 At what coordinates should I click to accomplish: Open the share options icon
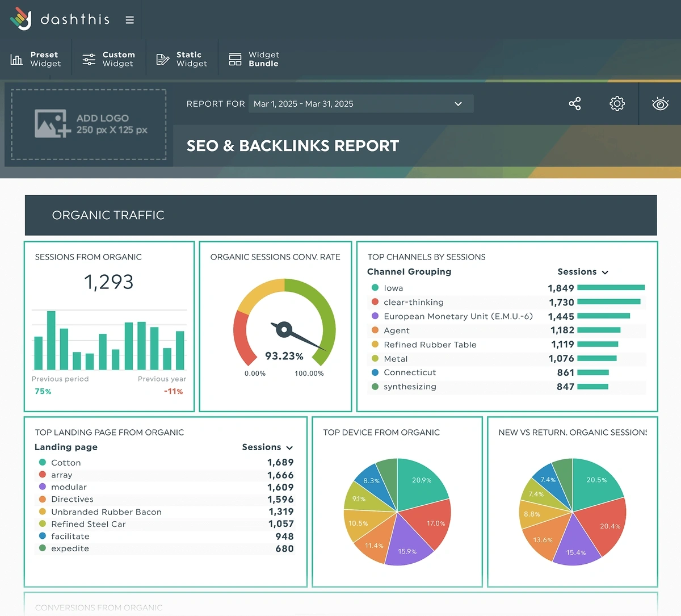(574, 104)
